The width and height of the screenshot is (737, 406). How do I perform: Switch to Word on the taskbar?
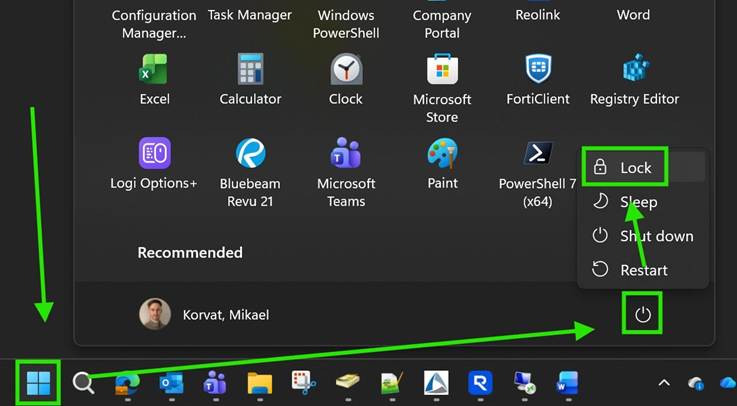pos(568,383)
